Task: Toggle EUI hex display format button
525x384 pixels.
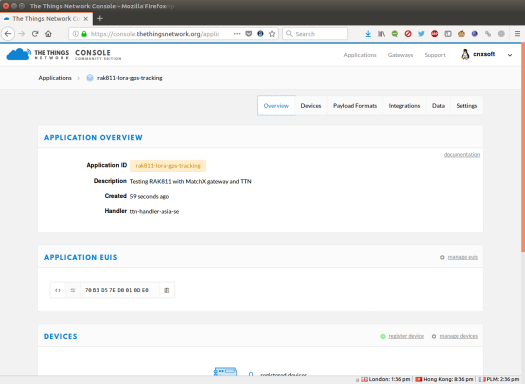Action: tap(58, 290)
